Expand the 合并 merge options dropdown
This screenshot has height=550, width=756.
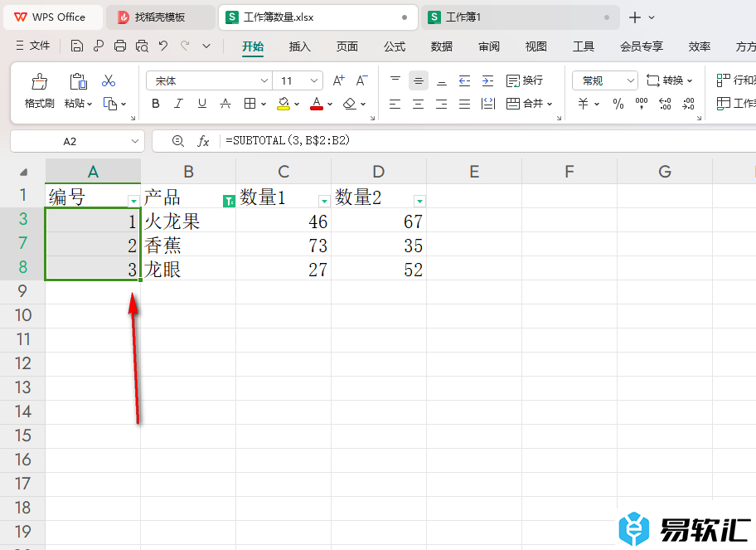[550, 104]
